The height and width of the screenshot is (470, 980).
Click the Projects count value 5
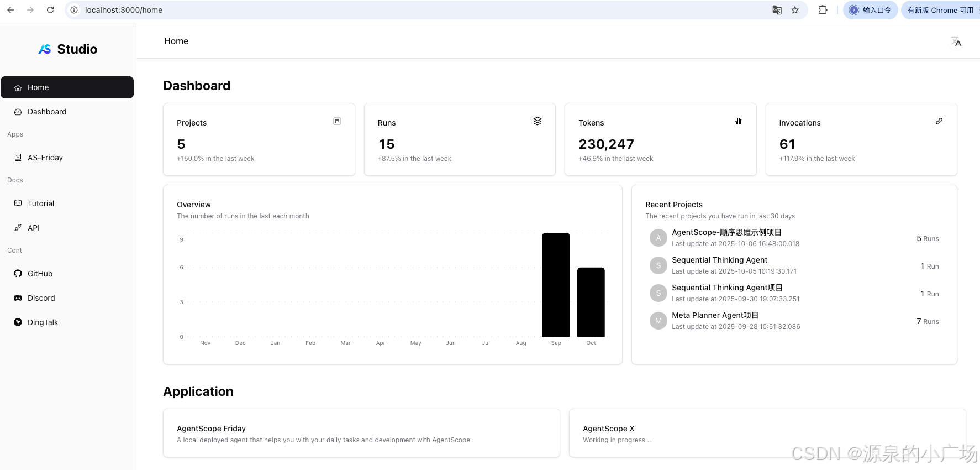[181, 144]
